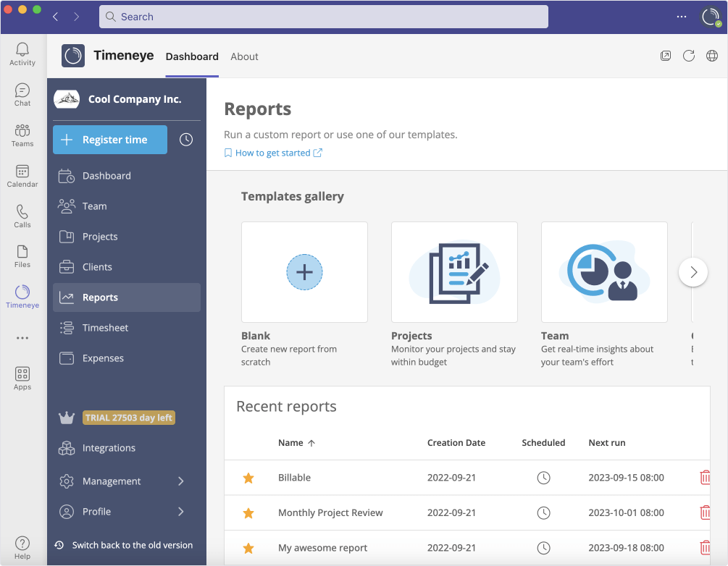
Task: Open the How to get started link
Action: [273, 153]
